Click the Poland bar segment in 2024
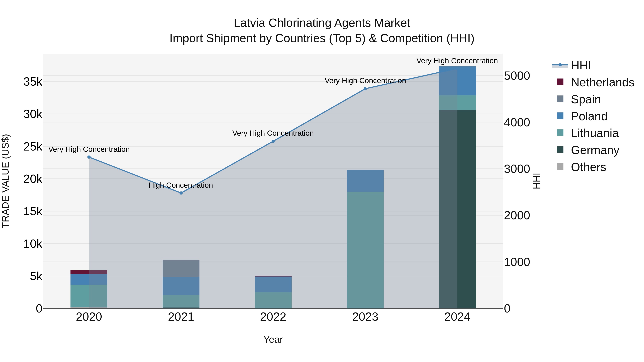The height and width of the screenshot is (362, 644). pyautogui.click(x=457, y=81)
